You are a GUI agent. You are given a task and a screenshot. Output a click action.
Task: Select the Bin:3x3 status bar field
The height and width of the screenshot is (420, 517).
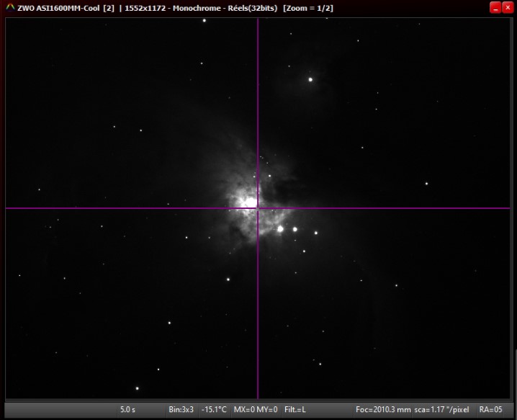tap(181, 409)
